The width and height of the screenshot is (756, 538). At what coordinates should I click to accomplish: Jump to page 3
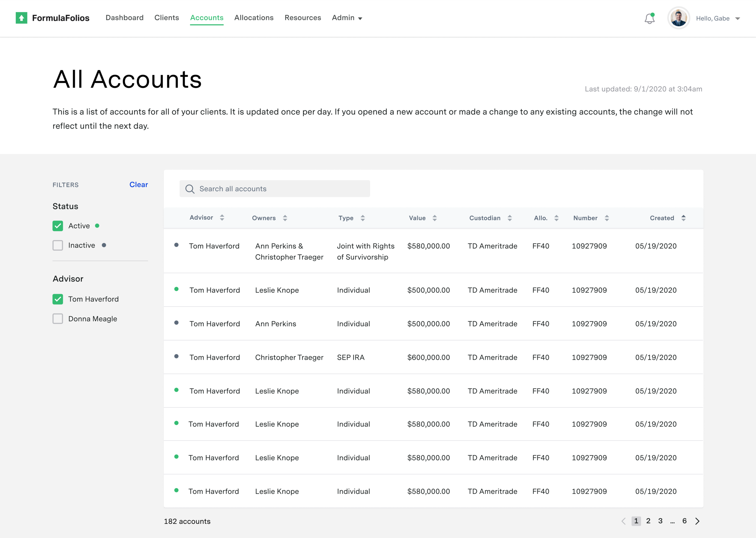(660, 521)
